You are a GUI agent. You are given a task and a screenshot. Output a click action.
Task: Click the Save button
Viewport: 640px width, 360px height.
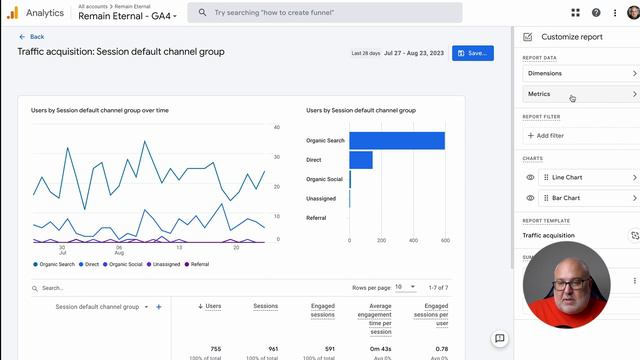coord(473,53)
